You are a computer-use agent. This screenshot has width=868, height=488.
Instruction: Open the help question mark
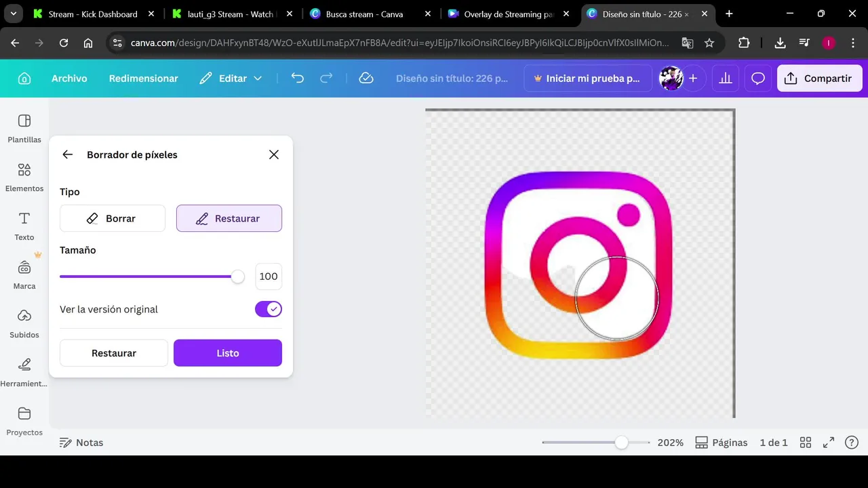point(852,443)
